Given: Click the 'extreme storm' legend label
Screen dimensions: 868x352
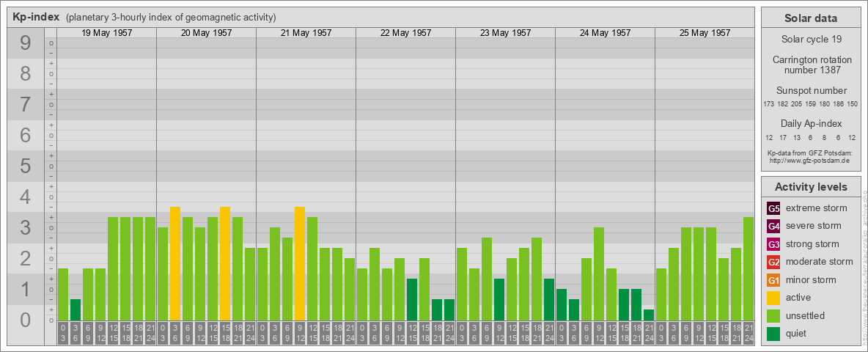Looking at the screenshot, I should click(817, 208).
